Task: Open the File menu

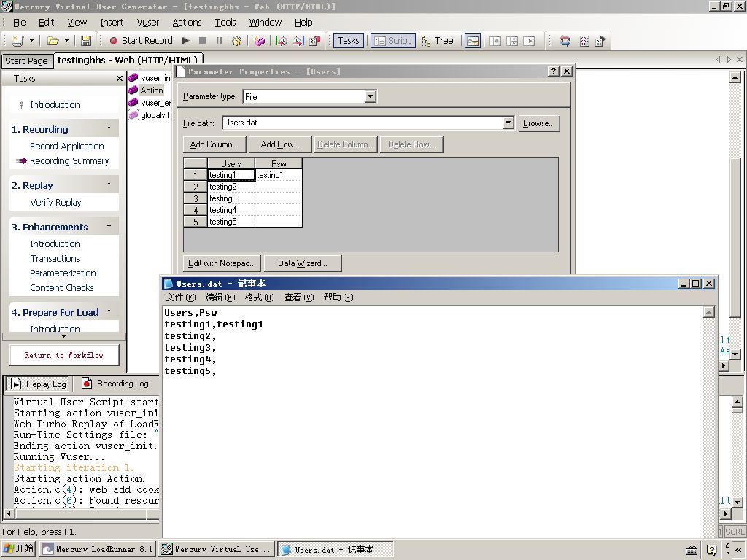Action: pyautogui.click(x=20, y=23)
